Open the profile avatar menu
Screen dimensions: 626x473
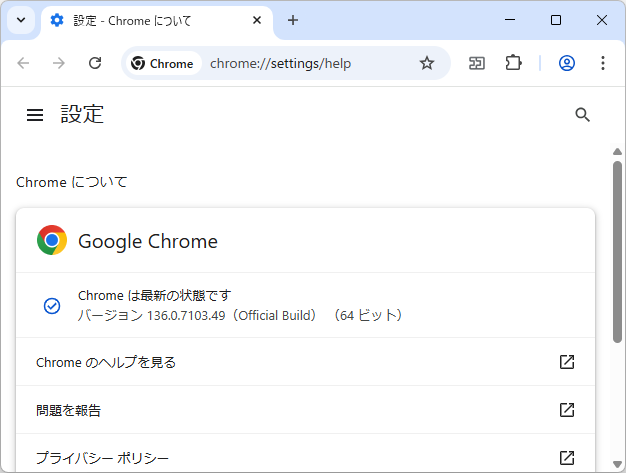567,63
